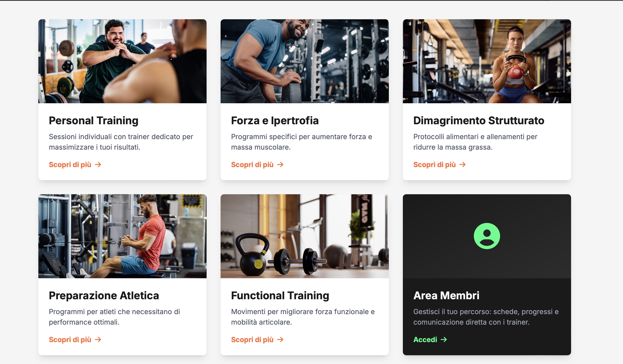Click arrow icon beside Accedi
Screen dimensions: 623x364
click(444, 339)
